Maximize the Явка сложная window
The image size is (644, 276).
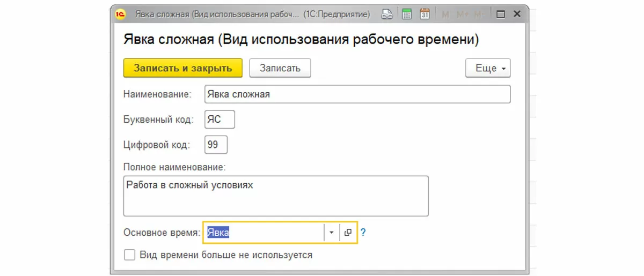pos(501,14)
